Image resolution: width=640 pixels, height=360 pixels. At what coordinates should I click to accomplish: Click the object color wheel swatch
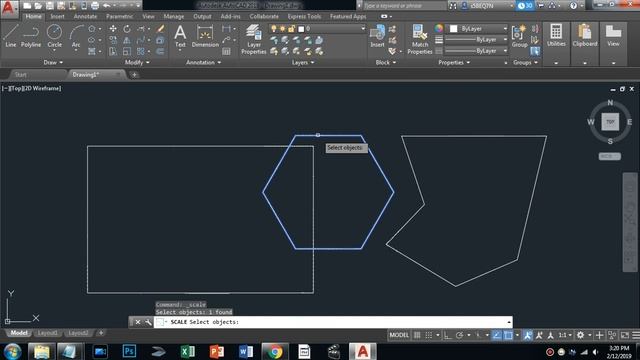pos(439,28)
